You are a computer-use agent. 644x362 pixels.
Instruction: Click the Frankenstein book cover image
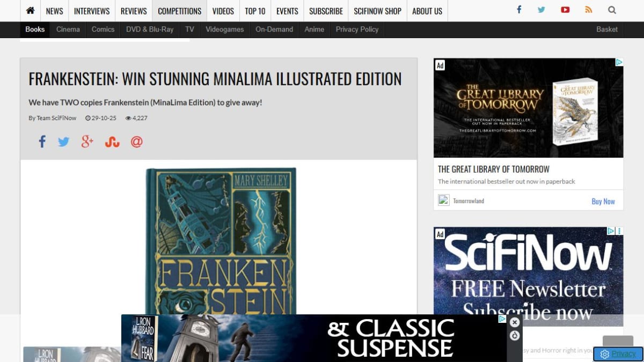click(221, 241)
